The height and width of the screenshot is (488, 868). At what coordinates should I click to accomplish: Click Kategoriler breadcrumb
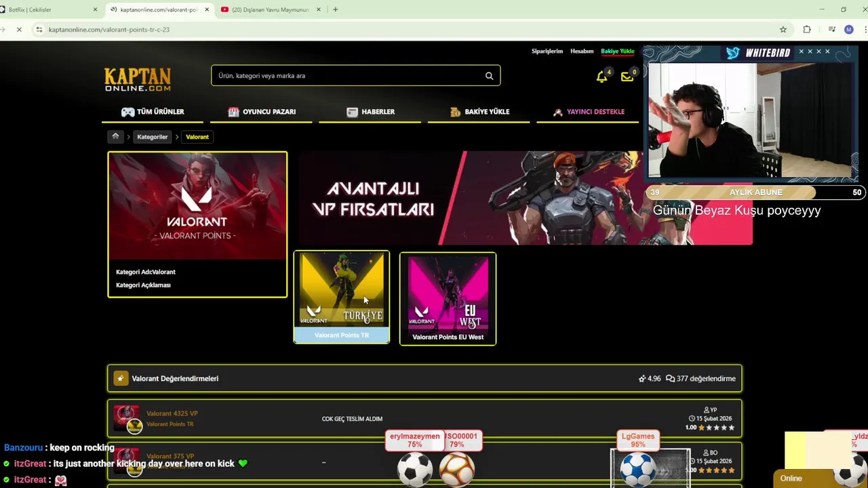click(x=152, y=137)
